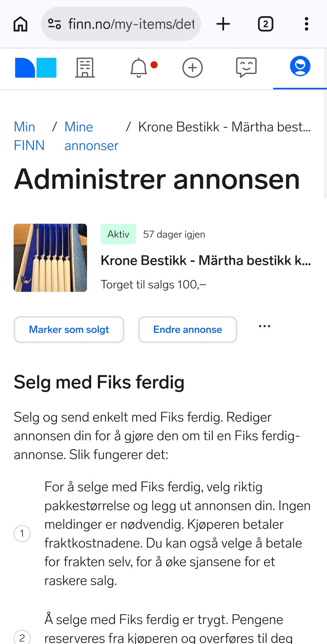Go to FINN home via blue logo
The width and height of the screenshot is (327, 644).
(x=35, y=68)
